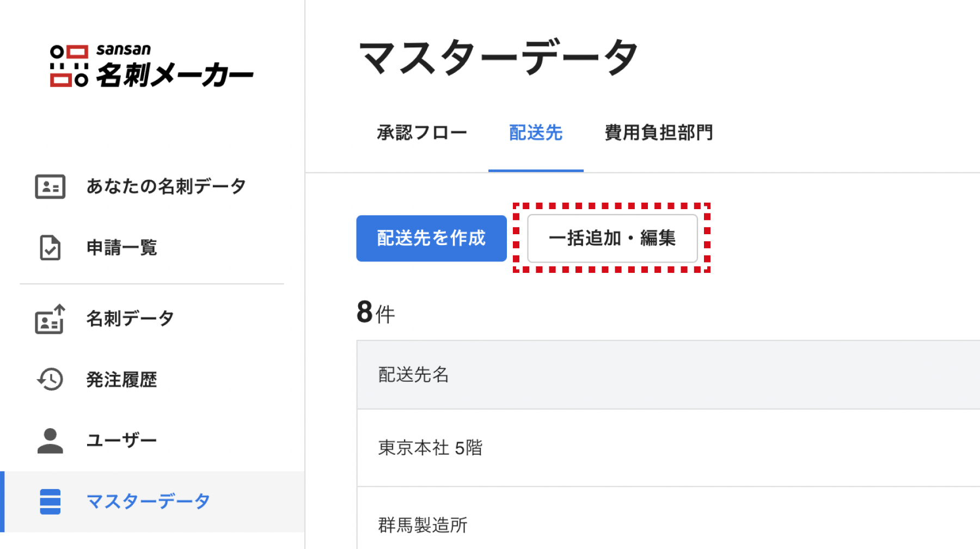980x549 pixels.
Task: Select the 配送先 tab
Action: click(536, 133)
